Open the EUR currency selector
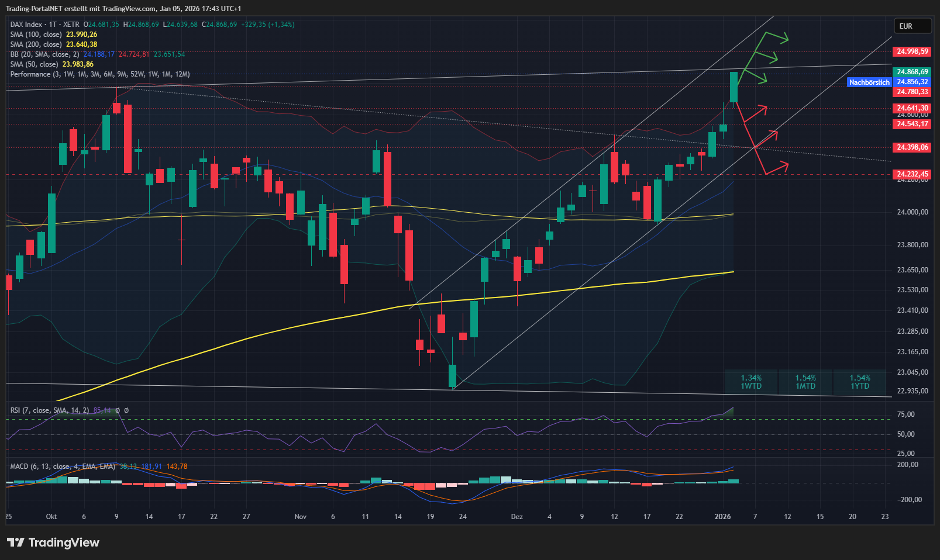The width and height of the screenshot is (940, 560). point(911,26)
